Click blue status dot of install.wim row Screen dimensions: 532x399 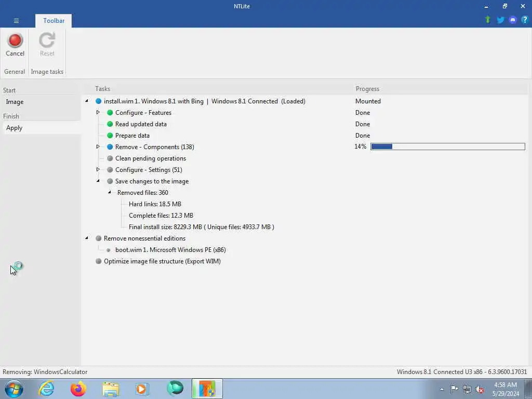98,101
